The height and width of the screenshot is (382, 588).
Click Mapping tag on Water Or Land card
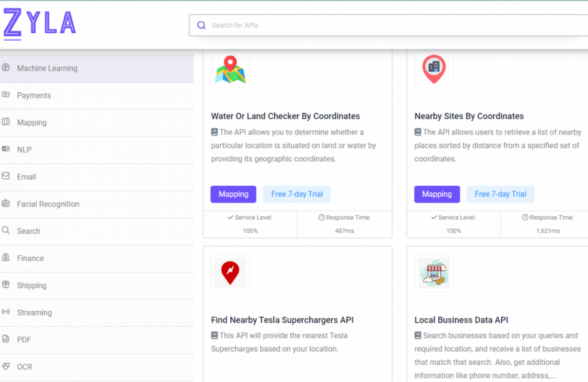(233, 194)
